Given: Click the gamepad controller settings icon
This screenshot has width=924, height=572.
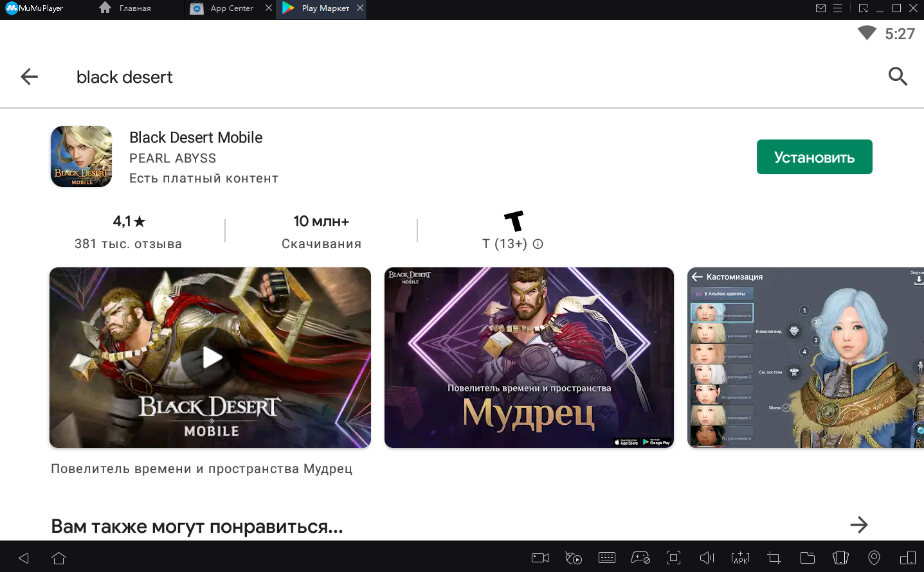Looking at the screenshot, I should pyautogui.click(x=640, y=558).
